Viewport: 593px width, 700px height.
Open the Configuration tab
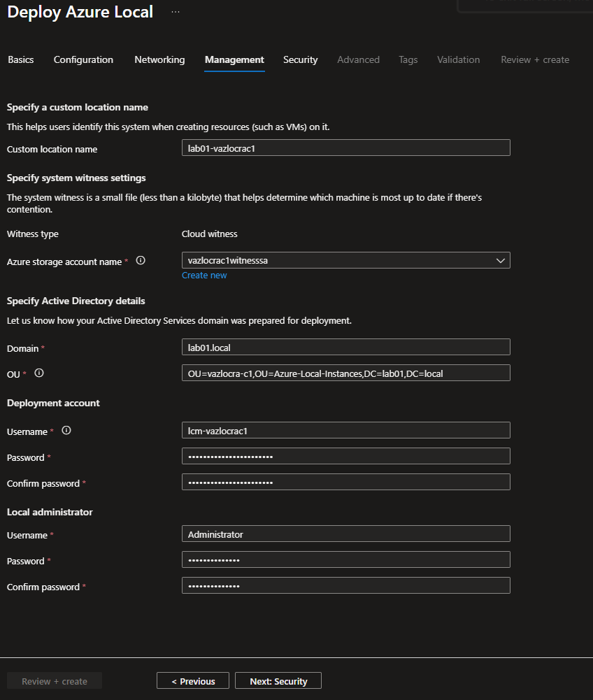[83, 59]
